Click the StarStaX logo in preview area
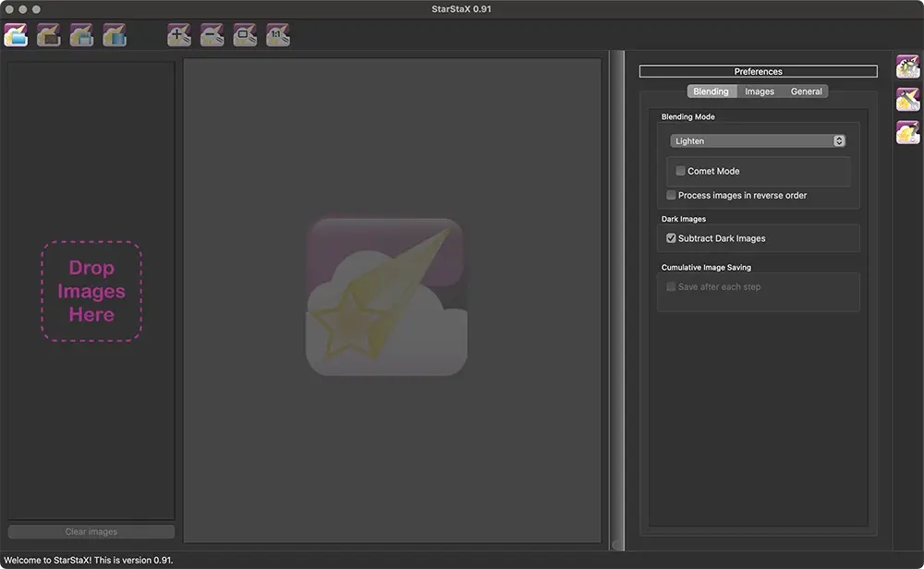 [386, 297]
